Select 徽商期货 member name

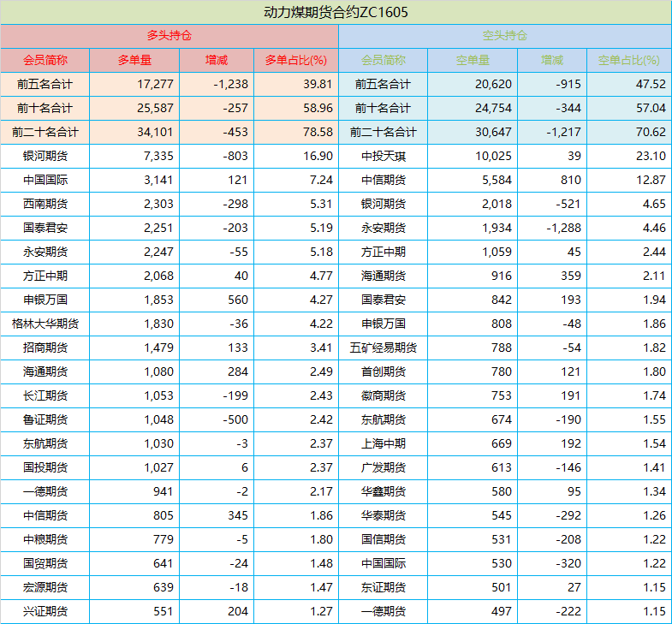tap(384, 396)
